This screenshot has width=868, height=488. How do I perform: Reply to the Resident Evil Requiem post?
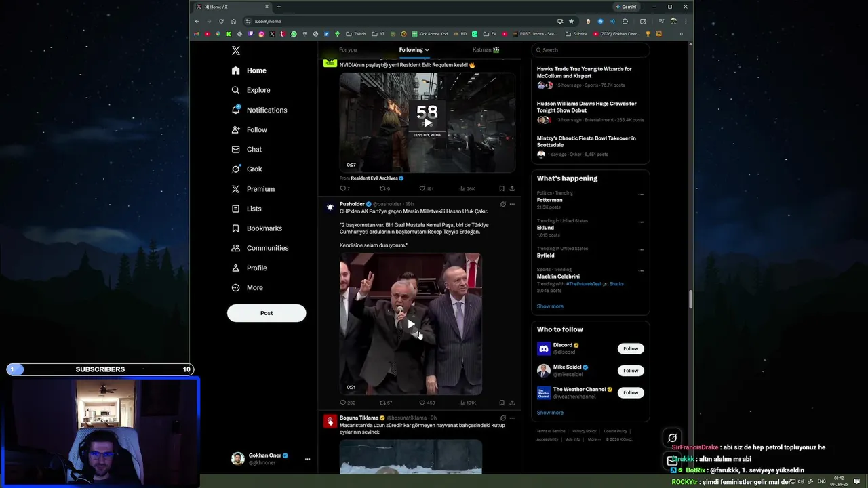[344, 188]
